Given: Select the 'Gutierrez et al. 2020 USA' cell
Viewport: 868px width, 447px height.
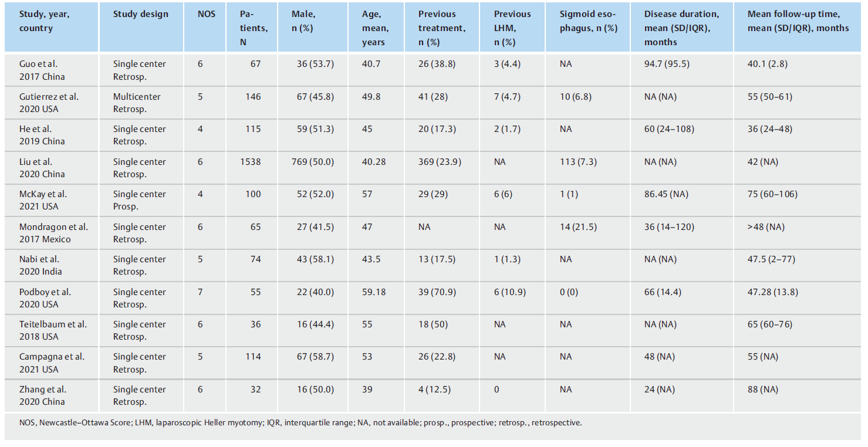Looking at the screenshot, I should click(x=49, y=103).
